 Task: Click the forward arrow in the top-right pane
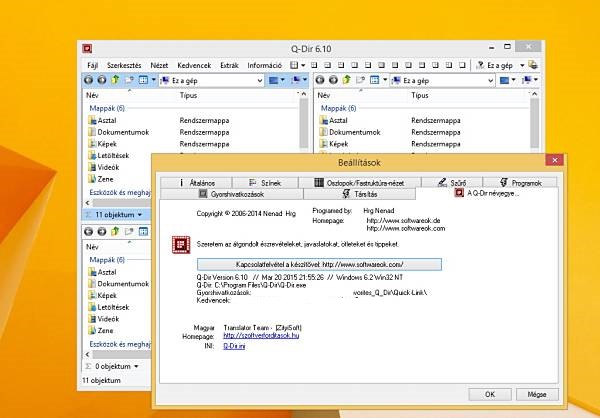pos(333,80)
